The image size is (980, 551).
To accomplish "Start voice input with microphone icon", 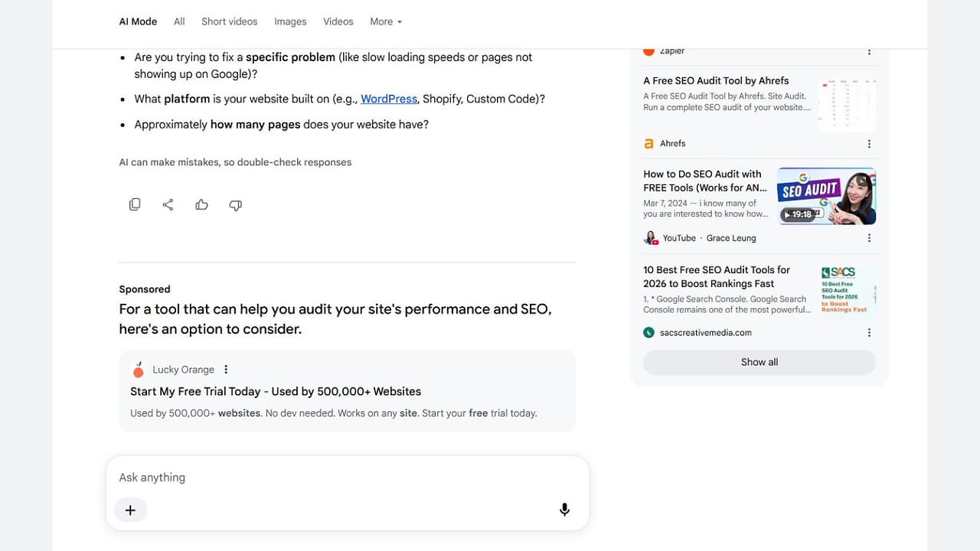I will 564,510.
